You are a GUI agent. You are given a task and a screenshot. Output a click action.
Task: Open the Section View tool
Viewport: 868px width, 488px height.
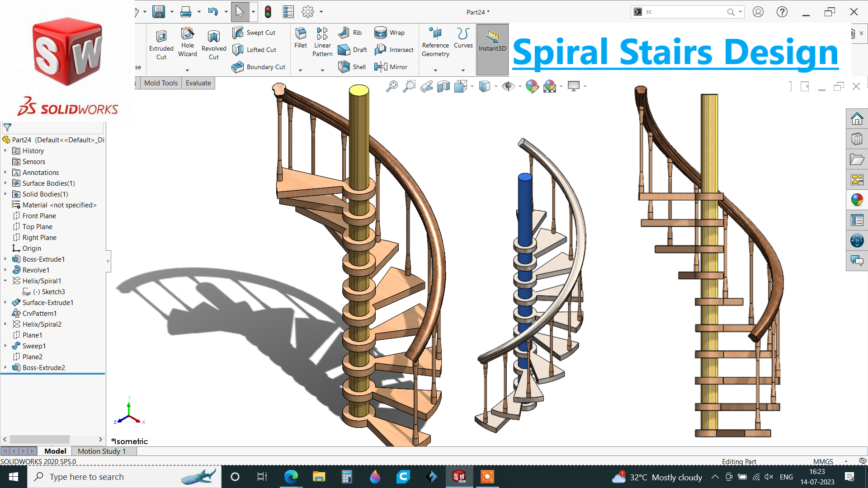[443, 86]
